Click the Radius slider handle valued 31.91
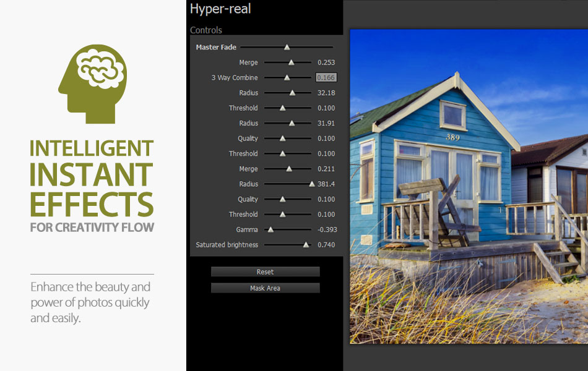Viewport: 588px width, 371px height. 292,123
